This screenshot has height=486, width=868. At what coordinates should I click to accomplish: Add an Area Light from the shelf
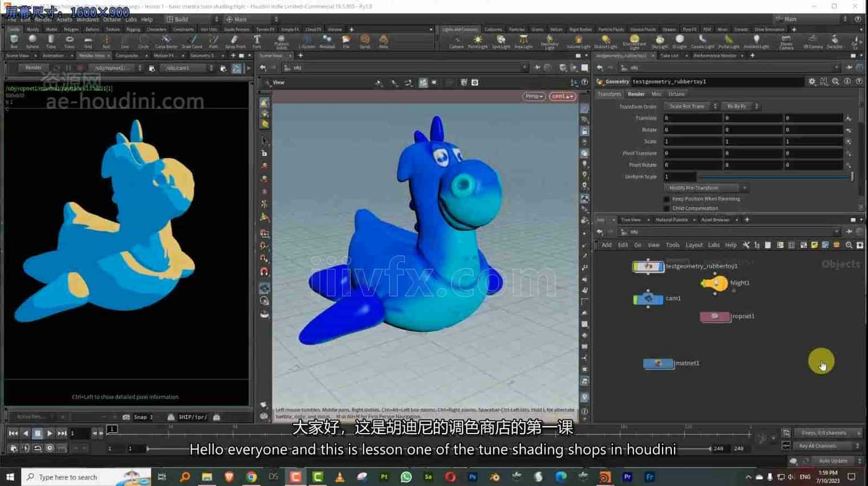click(x=523, y=42)
